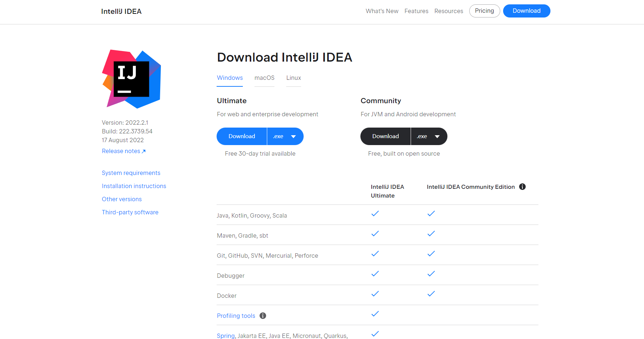644x339 pixels.
Task: Switch to the macOS tab
Action: [264, 78]
